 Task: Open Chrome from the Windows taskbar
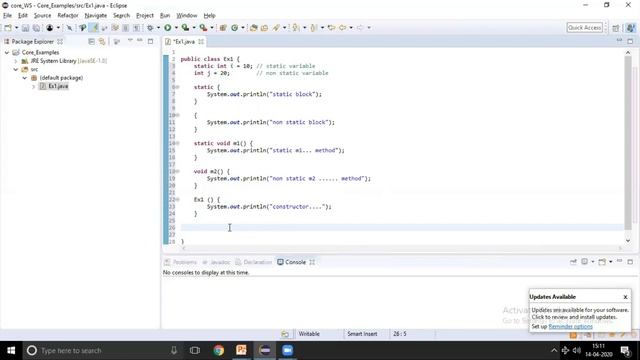(x=218, y=350)
